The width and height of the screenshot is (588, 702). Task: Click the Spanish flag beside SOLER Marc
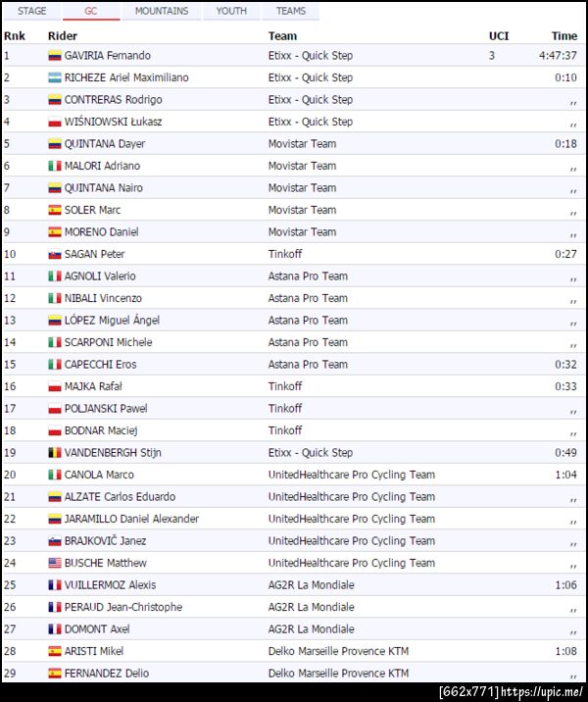coord(55,210)
